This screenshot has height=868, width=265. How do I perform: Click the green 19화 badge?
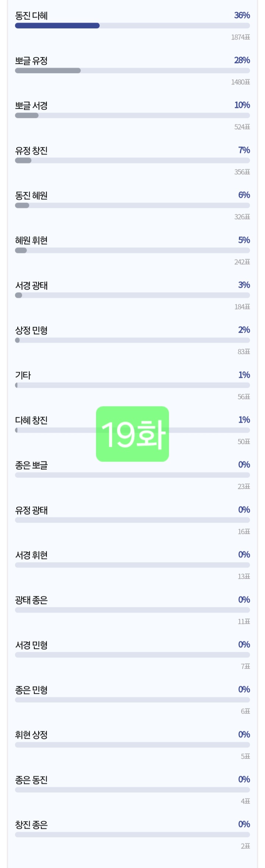(x=132, y=434)
